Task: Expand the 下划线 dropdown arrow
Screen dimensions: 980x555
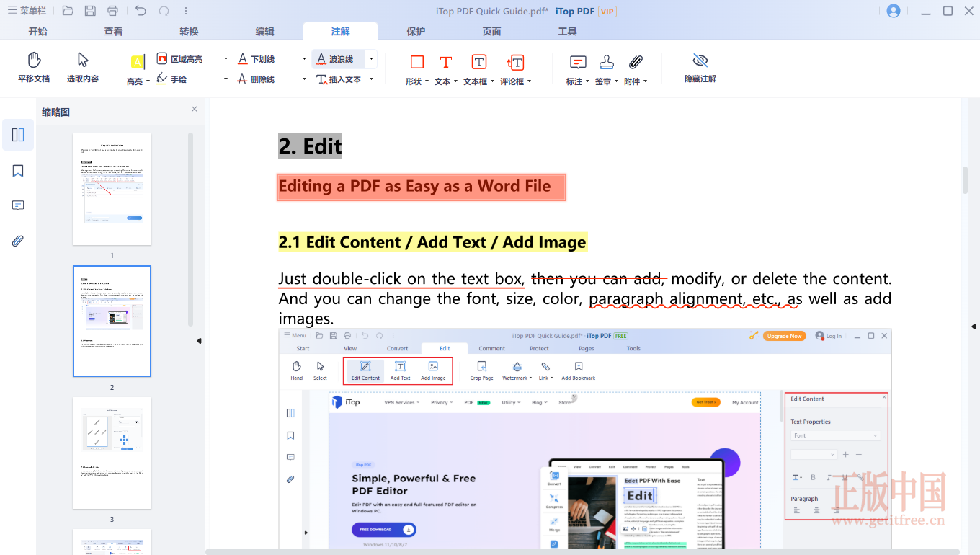Action: click(304, 59)
